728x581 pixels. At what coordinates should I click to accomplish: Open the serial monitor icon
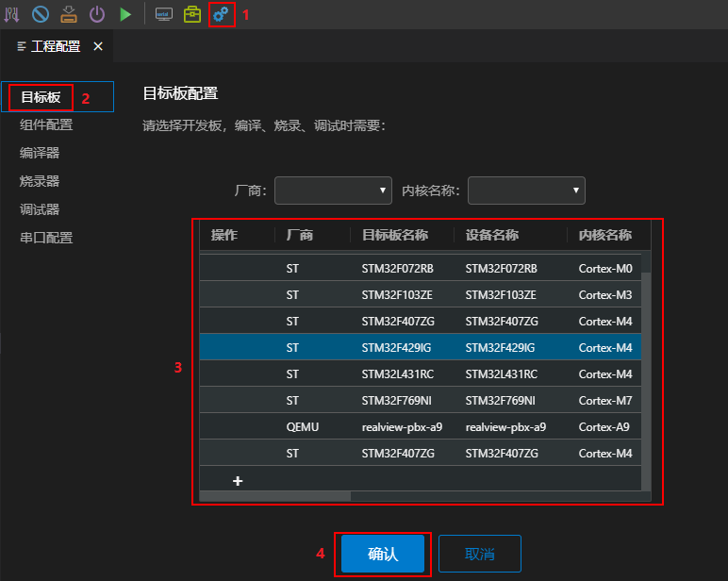[164, 14]
